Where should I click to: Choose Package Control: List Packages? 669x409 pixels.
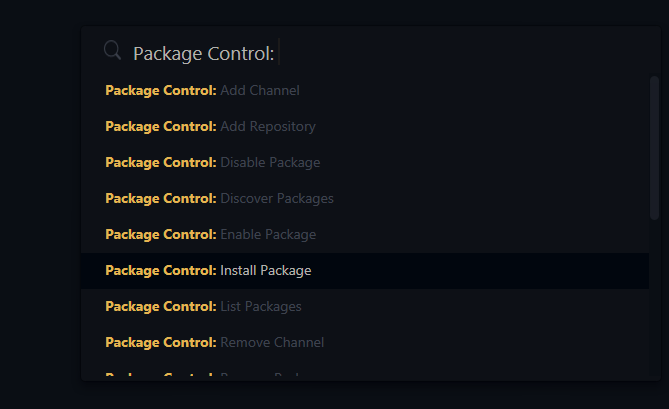coord(260,307)
